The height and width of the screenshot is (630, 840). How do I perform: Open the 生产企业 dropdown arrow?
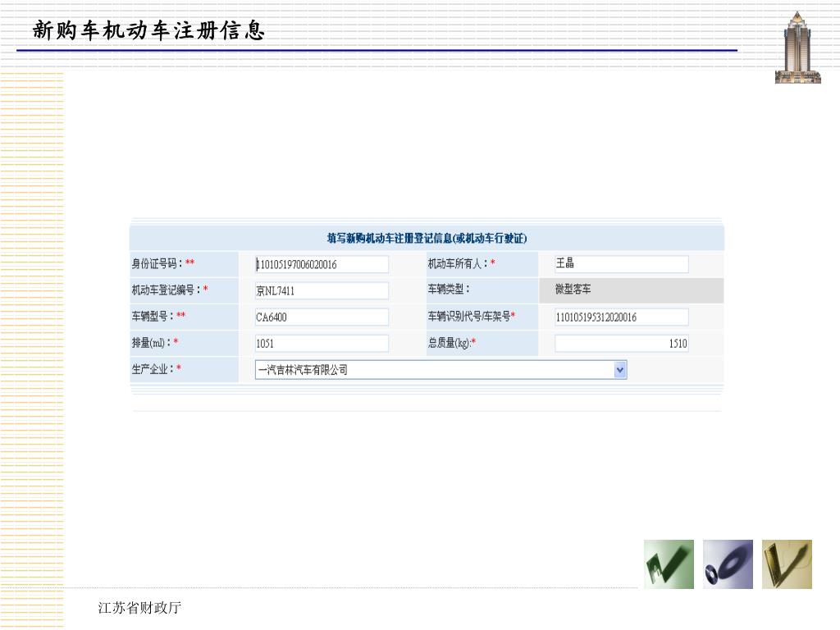[620, 370]
